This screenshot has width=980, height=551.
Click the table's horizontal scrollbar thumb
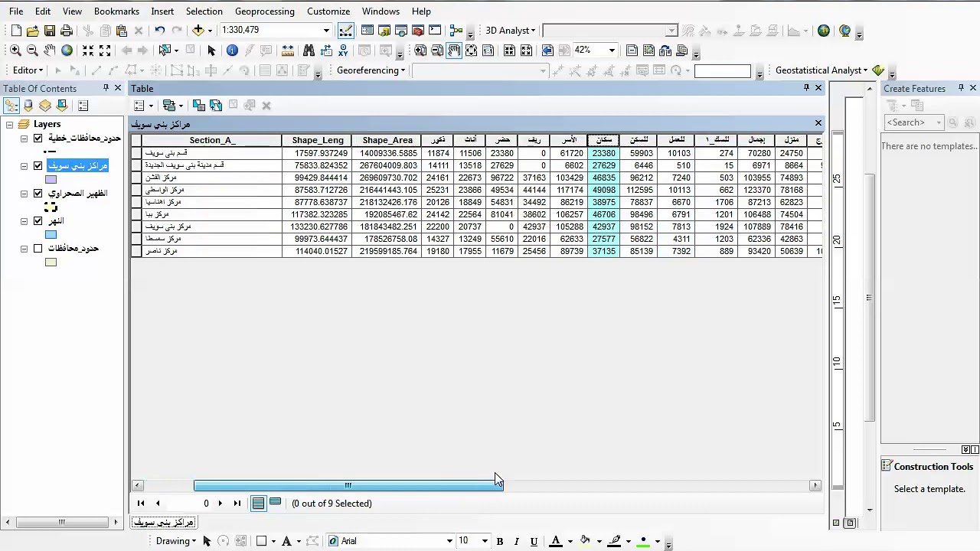point(348,485)
